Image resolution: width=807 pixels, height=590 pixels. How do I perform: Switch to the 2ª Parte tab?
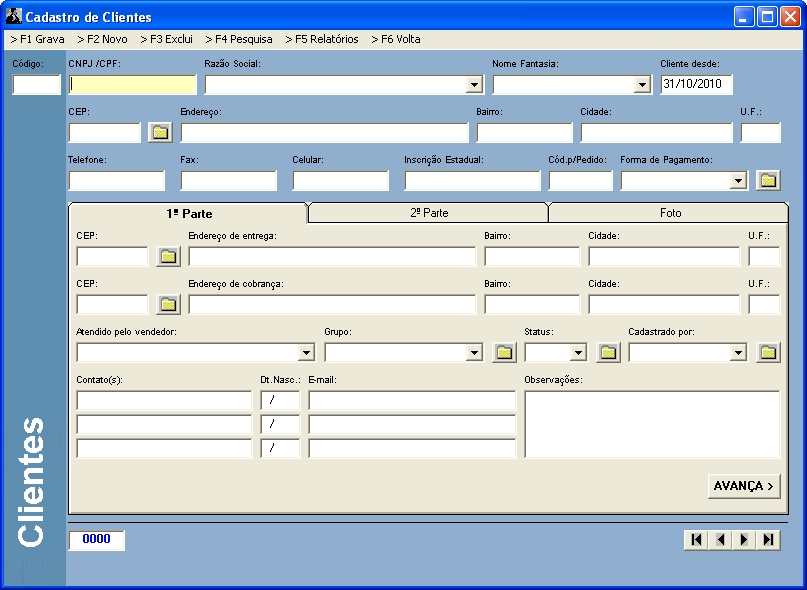tap(428, 213)
